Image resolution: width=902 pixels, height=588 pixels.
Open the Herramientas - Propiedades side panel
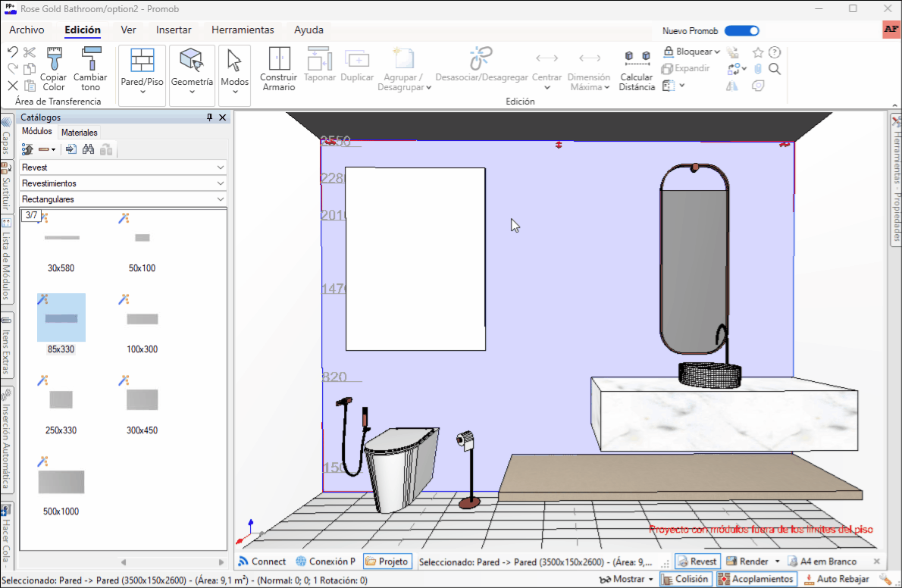tap(896, 180)
